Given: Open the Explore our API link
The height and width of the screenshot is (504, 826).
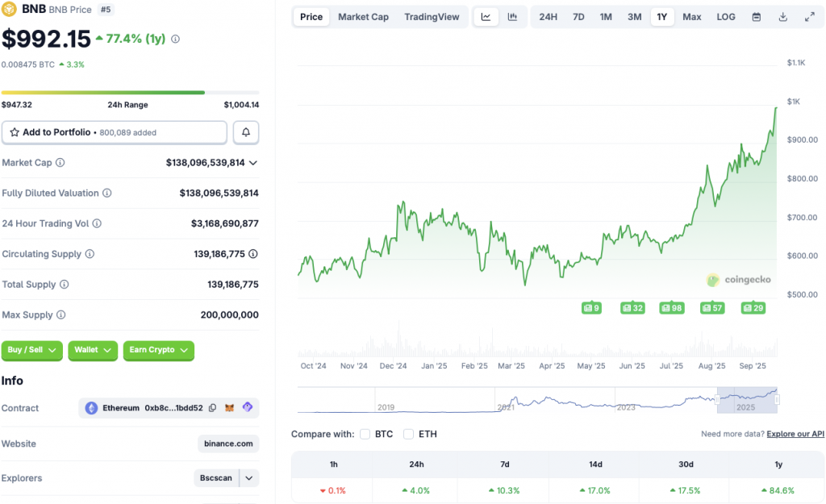Looking at the screenshot, I should (795, 434).
